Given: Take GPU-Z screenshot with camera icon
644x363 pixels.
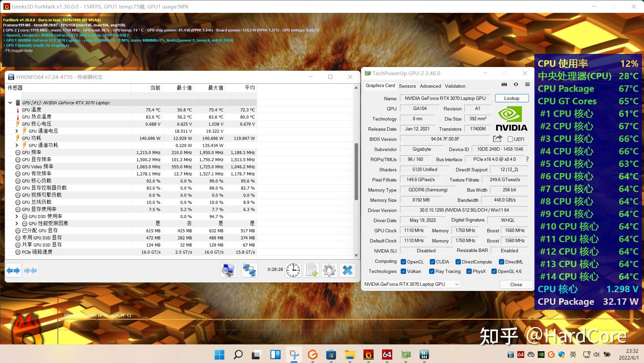Looking at the screenshot, I should point(504,85).
